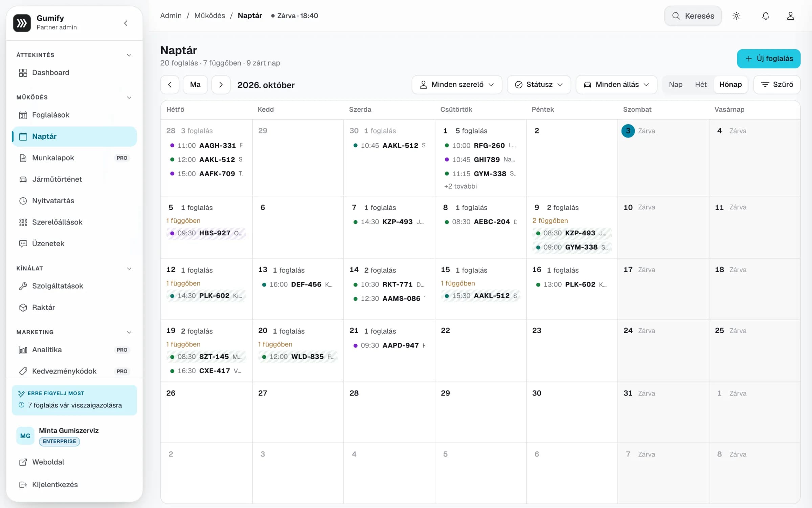The image size is (812, 508).
Task: Open Járműtörténet page
Action: click(74, 179)
